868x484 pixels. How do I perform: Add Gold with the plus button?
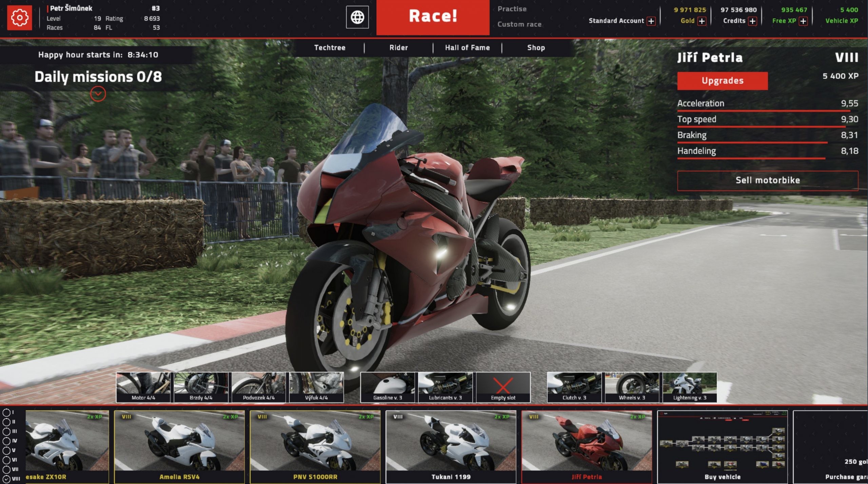702,21
